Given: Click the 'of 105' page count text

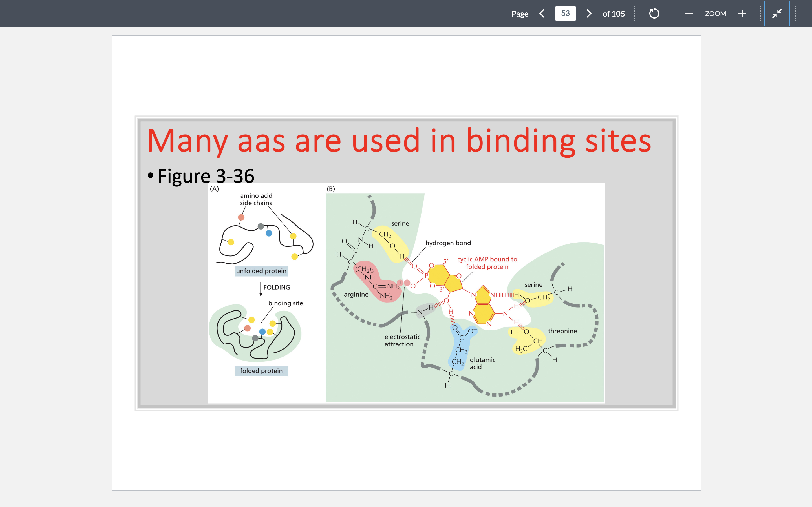Looking at the screenshot, I should [x=613, y=14].
